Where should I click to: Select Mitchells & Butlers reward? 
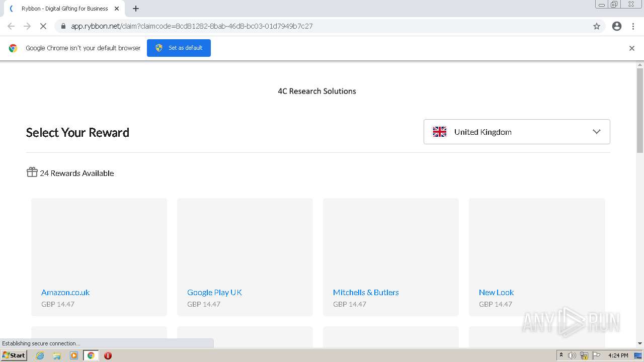pos(366,292)
